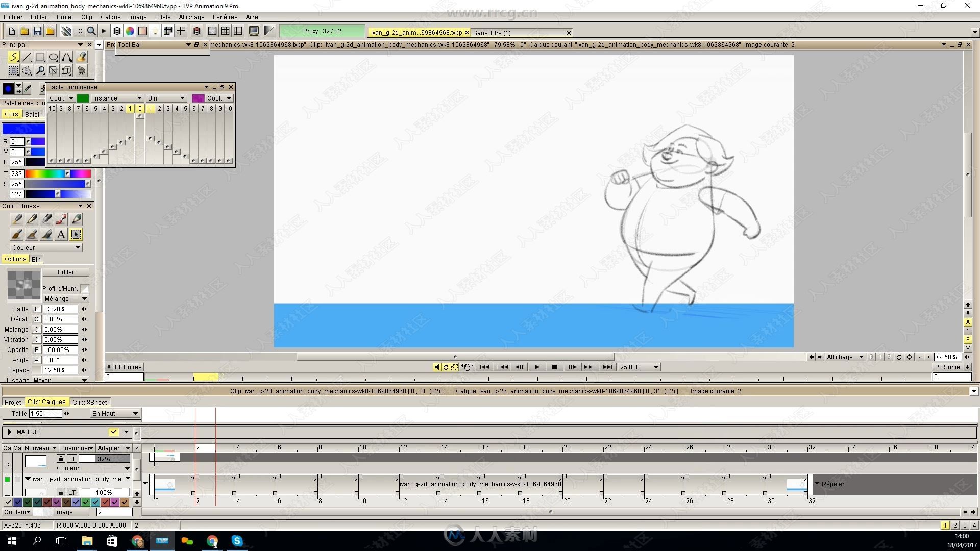Select the ellipse drawing tool
The width and height of the screenshot is (980, 551).
(x=54, y=57)
